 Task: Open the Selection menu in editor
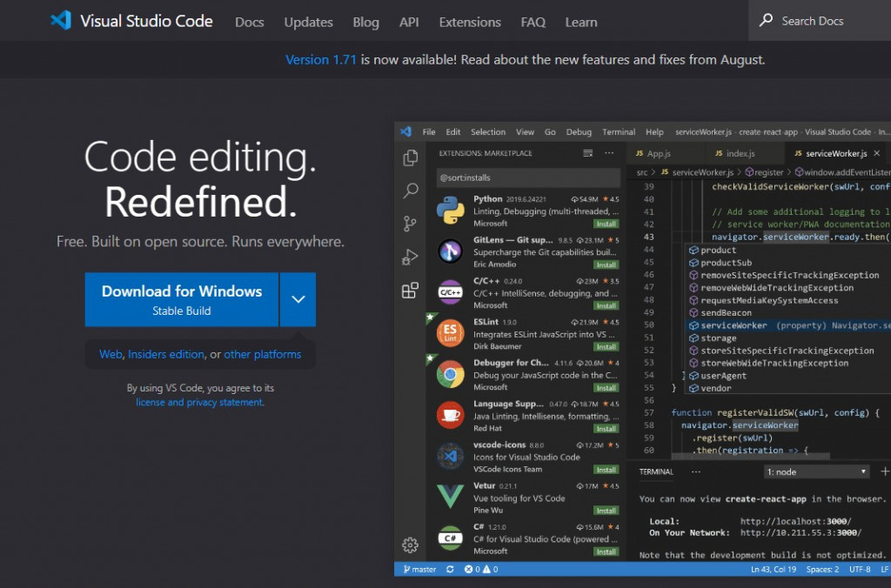(x=488, y=132)
